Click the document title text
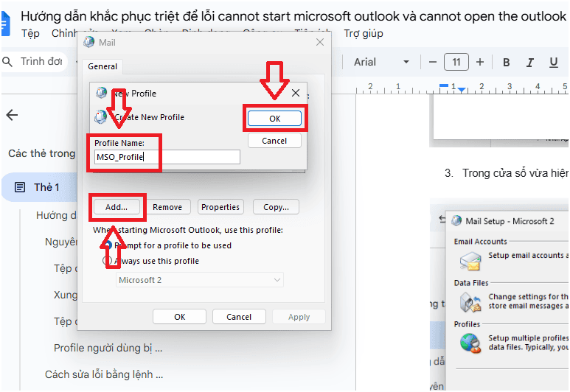The width and height of the screenshot is (570, 392). 293,16
